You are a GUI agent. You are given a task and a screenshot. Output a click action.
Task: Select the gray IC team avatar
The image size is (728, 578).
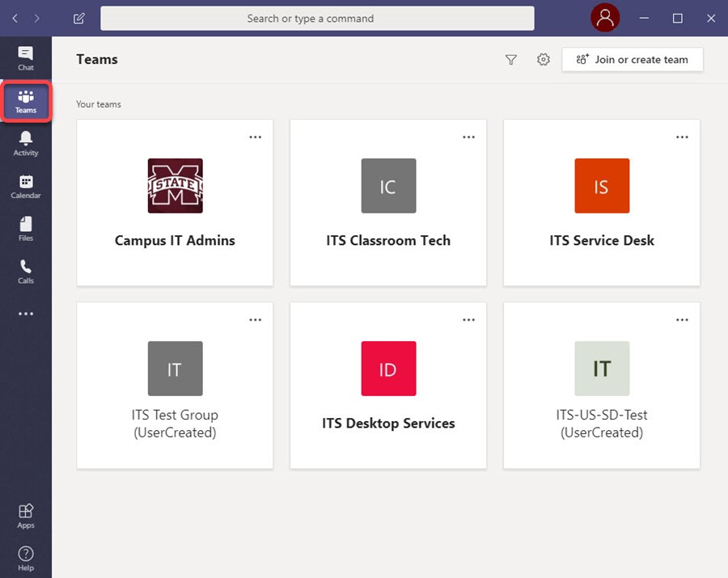[x=388, y=186]
